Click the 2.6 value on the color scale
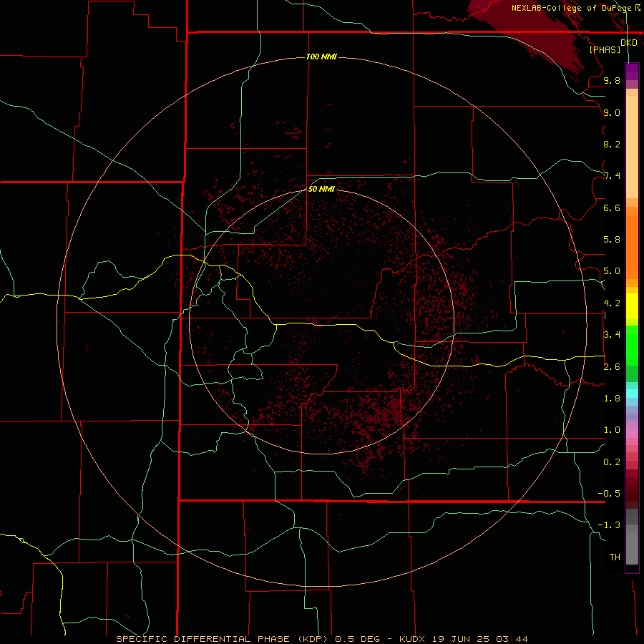This screenshot has width=644, height=644. (612, 367)
